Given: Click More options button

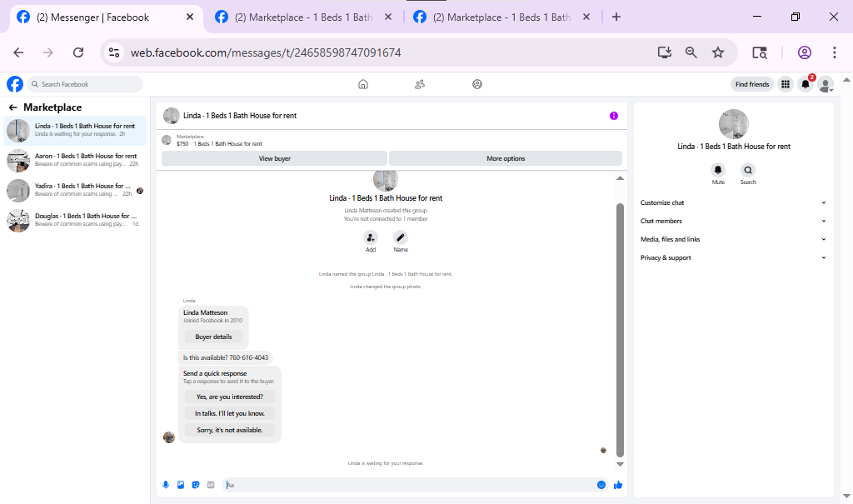Looking at the screenshot, I should tap(506, 158).
